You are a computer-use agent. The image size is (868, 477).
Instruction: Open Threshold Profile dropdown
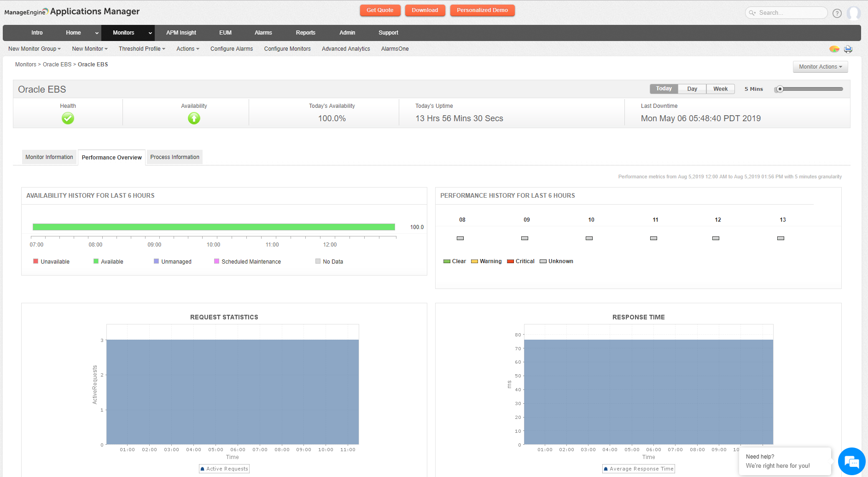142,49
